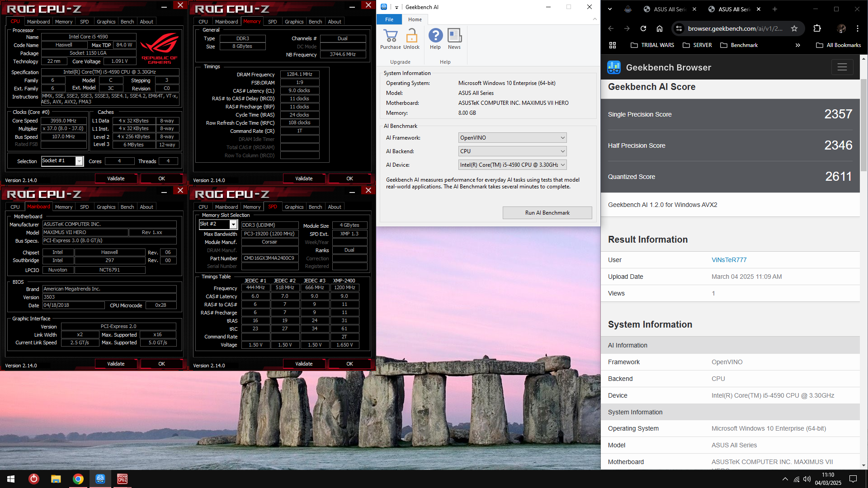Open the tab search dropdown arrow
This screenshot has height=488, width=868.
coord(610,9)
